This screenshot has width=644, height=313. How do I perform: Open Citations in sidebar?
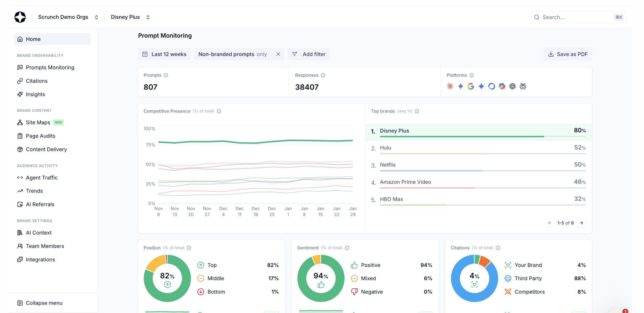pos(36,81)
